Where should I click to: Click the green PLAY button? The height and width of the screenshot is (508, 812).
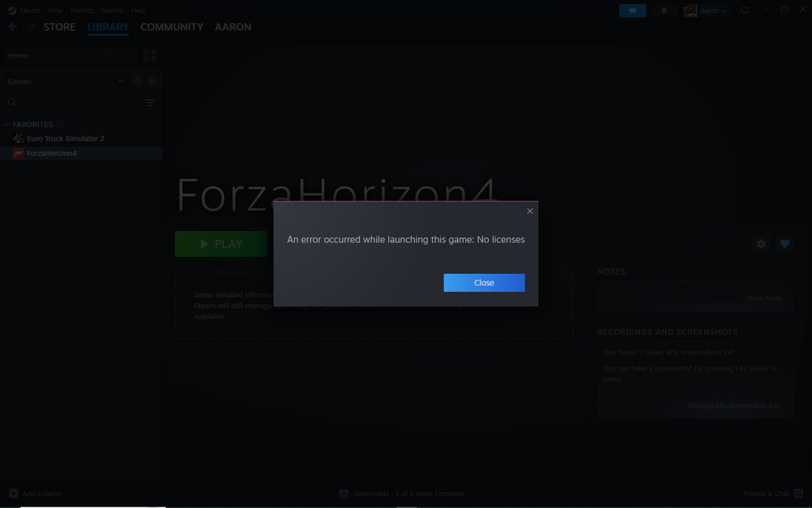click(x=221, y=244)
